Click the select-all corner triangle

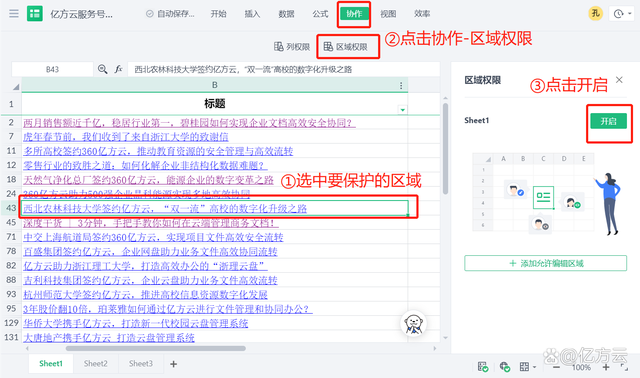(16, 87)
